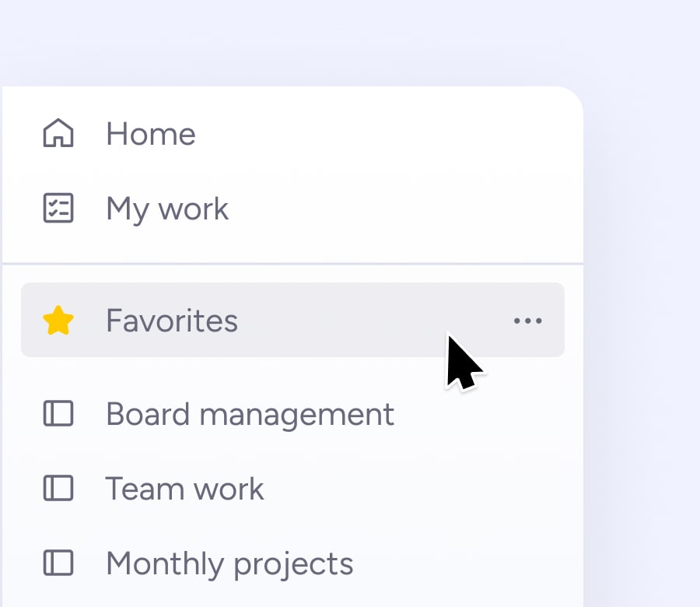Viewport: 700px width, 607px height.
Task: Click the My work checklist icon
Action: point(58,208)
